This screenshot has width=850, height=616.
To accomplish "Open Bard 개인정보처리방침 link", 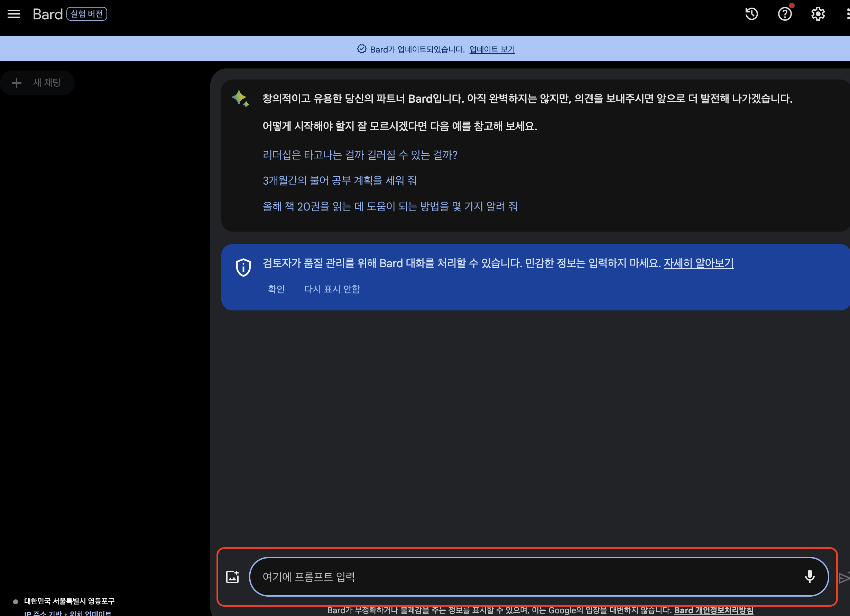I will pos(714,610).
